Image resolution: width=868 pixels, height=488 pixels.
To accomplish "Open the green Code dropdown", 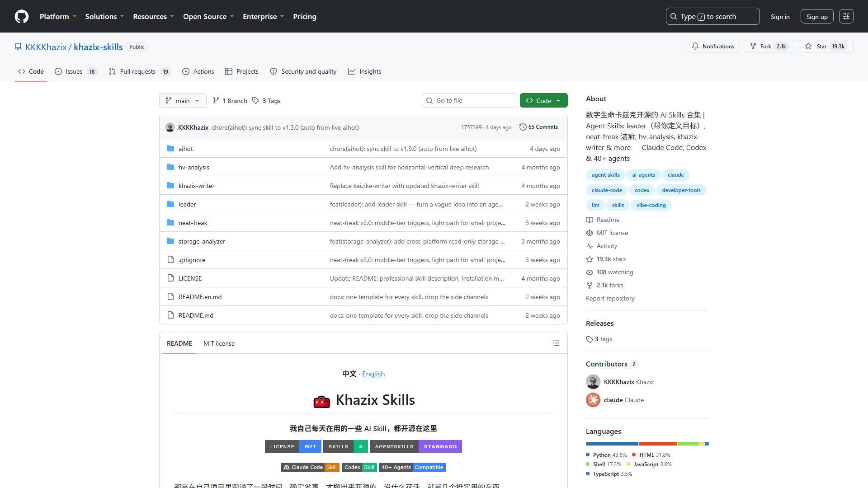I will [x=543, y=100].
